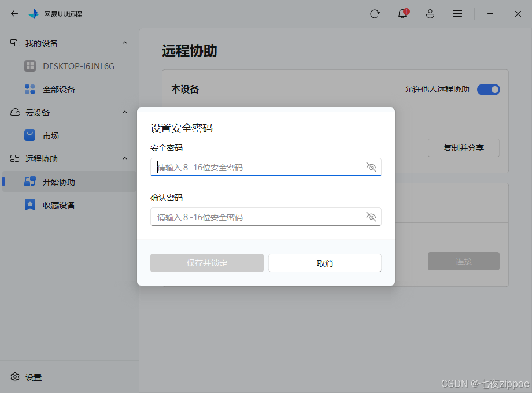This screenshot has width=532, height=393.
Task: Show password in 安全密码 field via eye icon
Action: click(x=371, y=167)
